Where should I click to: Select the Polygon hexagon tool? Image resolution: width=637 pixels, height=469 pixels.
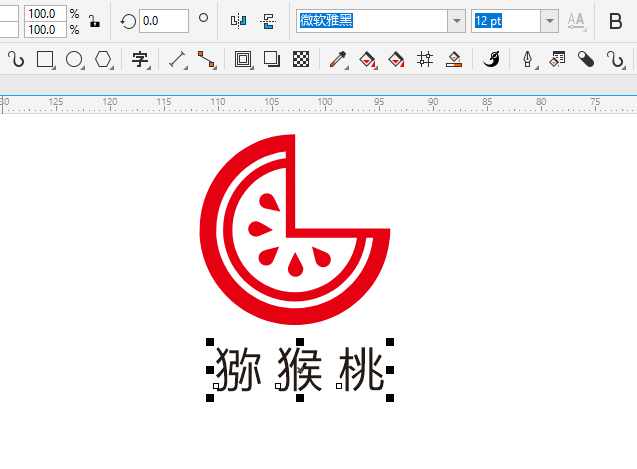[x=103, y=59]
